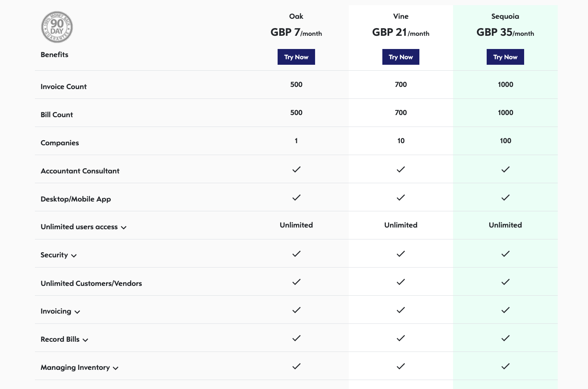The image size is (588, 389).
Task: Click Oak checkmark for Managing Inventory
Action: click(296, 366)
